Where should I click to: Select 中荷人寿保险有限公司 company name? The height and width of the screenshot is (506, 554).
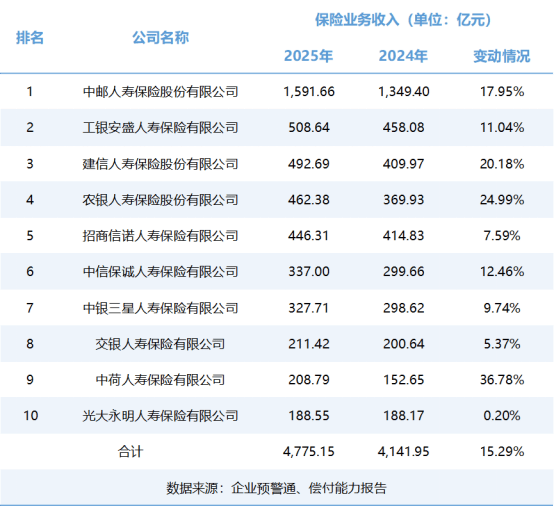[160, 380]
